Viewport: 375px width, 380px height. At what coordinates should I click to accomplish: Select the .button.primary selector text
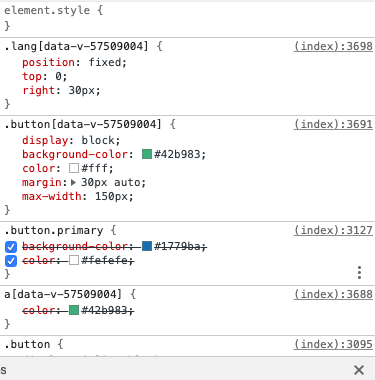[54, 230]
